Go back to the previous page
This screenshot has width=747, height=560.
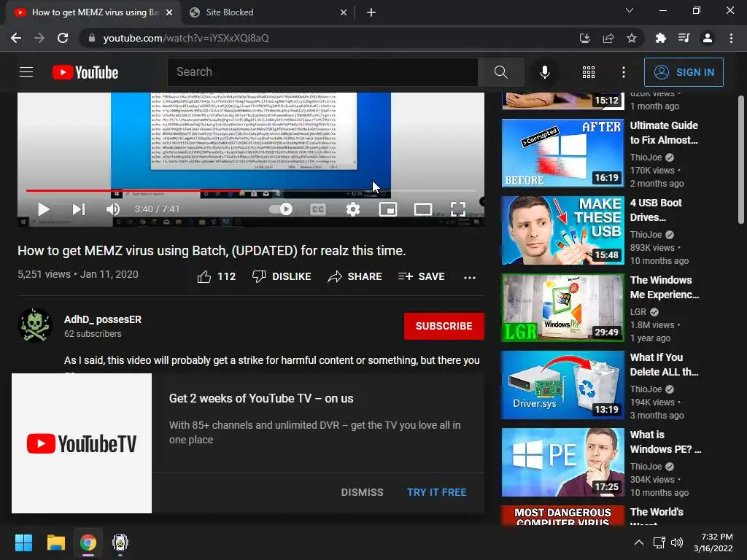(x=16, y=38)
